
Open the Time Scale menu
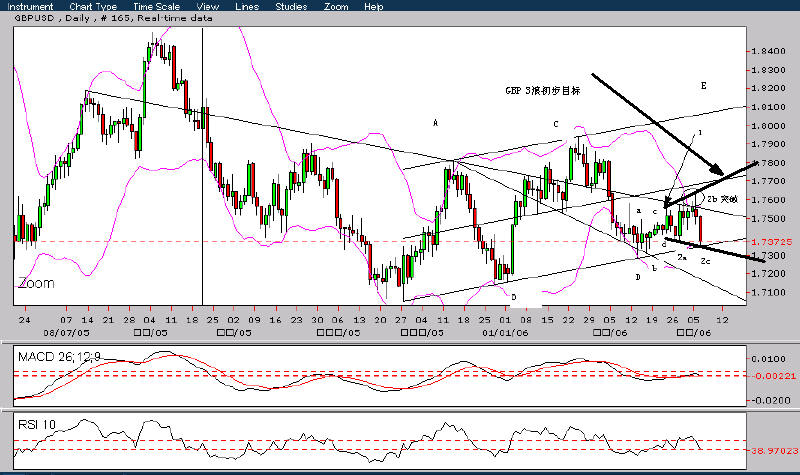point(156,7)
